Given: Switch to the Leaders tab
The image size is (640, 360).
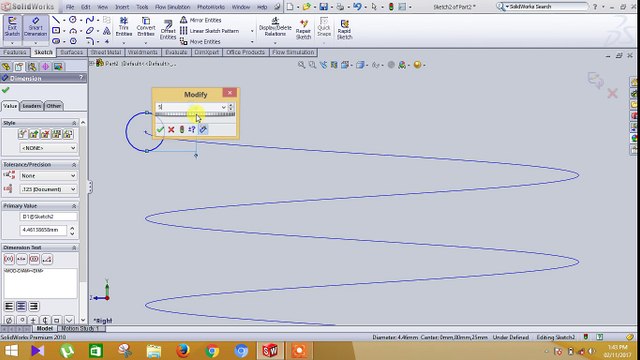Looking at the screenshot, I should [32, 106].
